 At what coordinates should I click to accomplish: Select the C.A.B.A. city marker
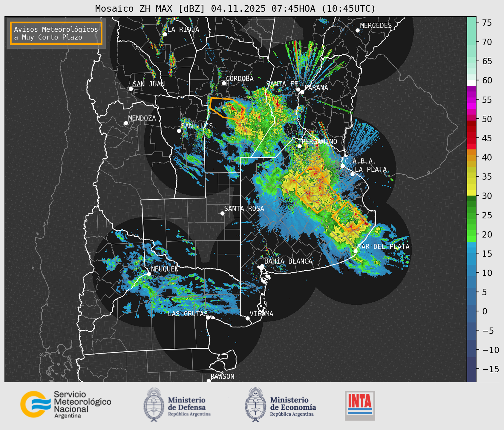tap(343, 166)
